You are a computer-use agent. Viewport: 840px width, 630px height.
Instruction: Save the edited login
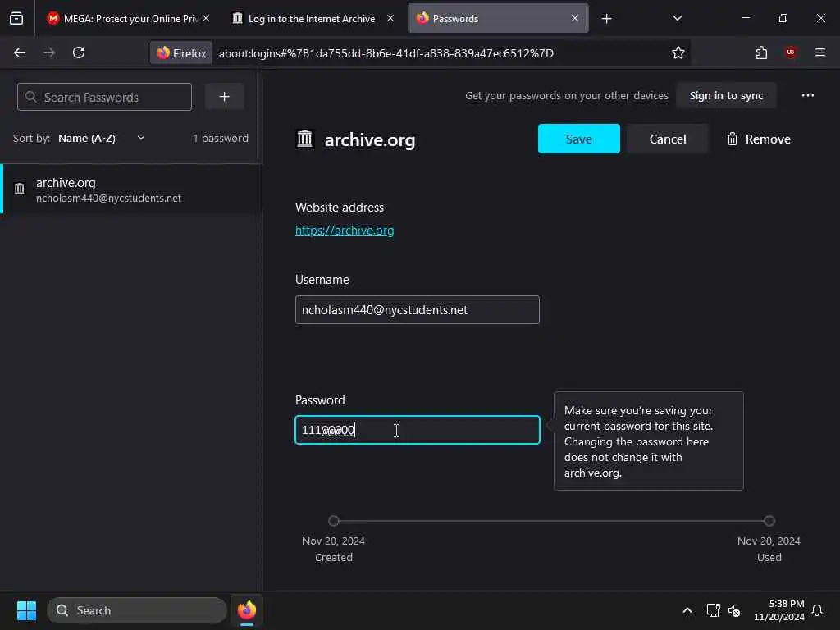(x=578, y=139)
